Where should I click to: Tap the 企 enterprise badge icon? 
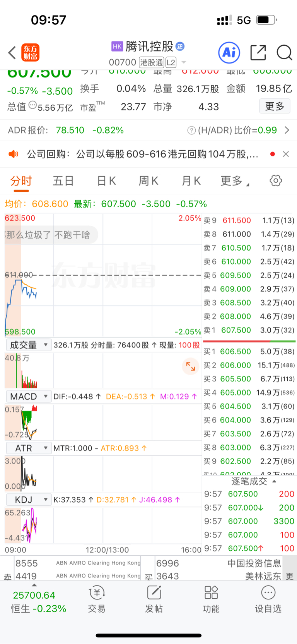tap(180, 46)
